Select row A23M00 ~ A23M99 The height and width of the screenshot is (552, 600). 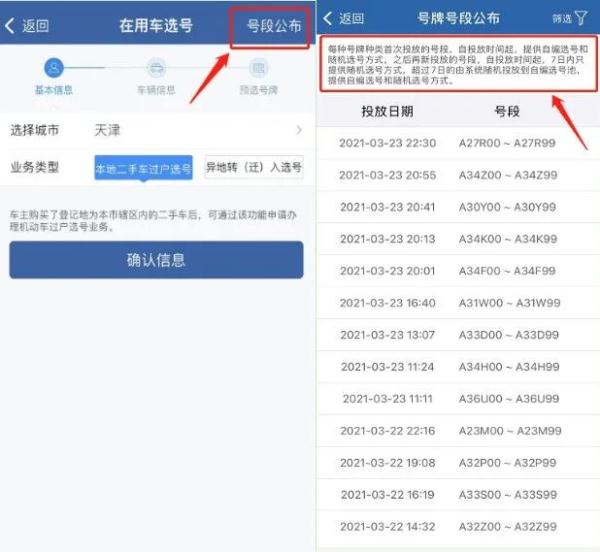(x=458, y=431)
